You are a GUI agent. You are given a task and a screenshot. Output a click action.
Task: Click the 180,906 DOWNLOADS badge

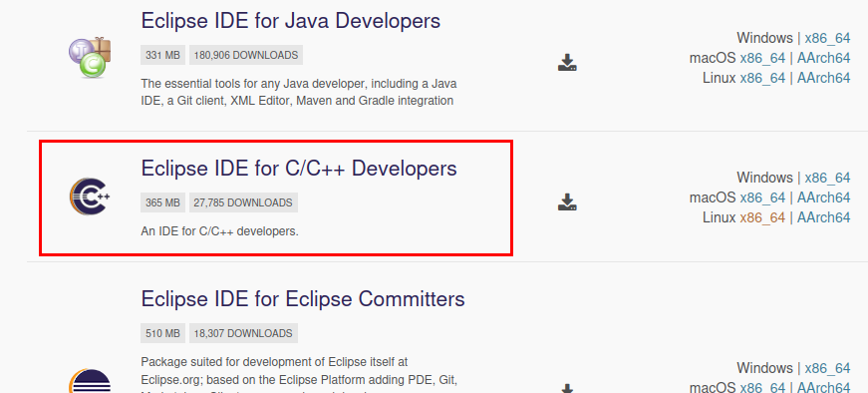point(246,56)
